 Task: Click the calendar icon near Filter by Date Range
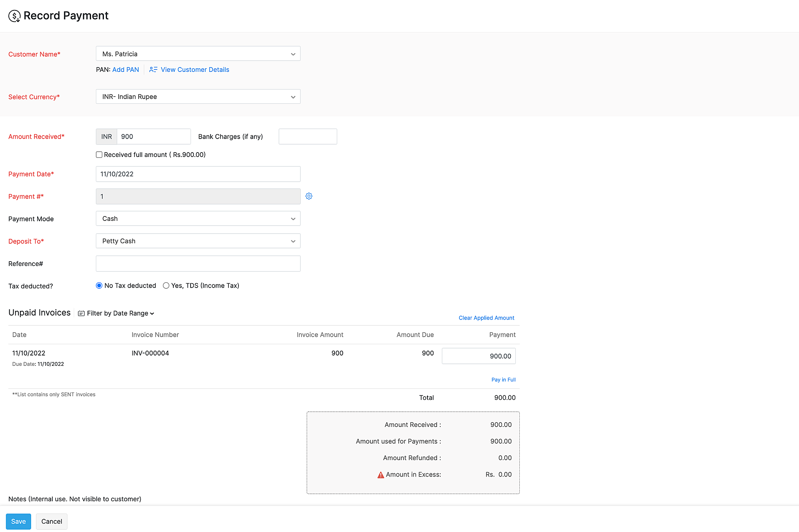tap(81, 313)
